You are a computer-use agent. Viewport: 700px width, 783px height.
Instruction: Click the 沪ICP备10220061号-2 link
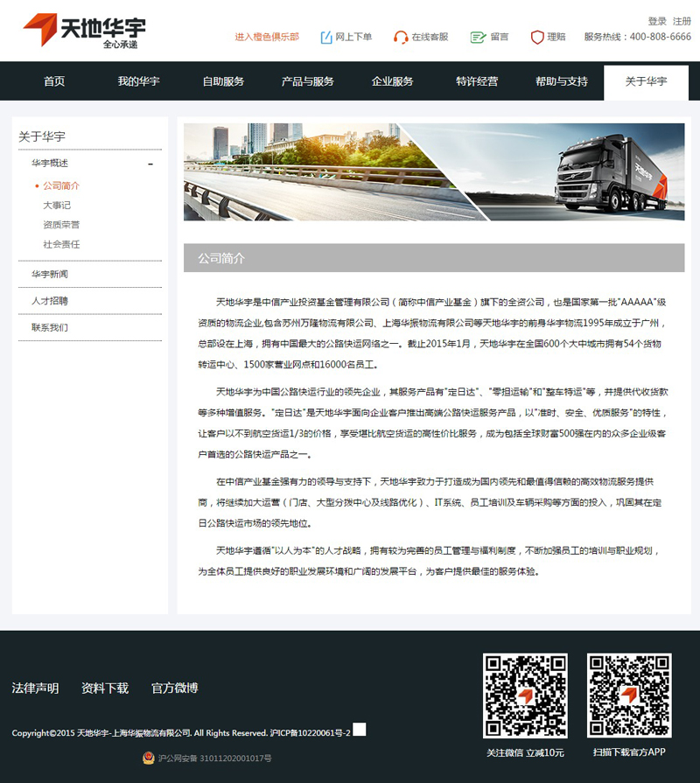tap(310, 733)
